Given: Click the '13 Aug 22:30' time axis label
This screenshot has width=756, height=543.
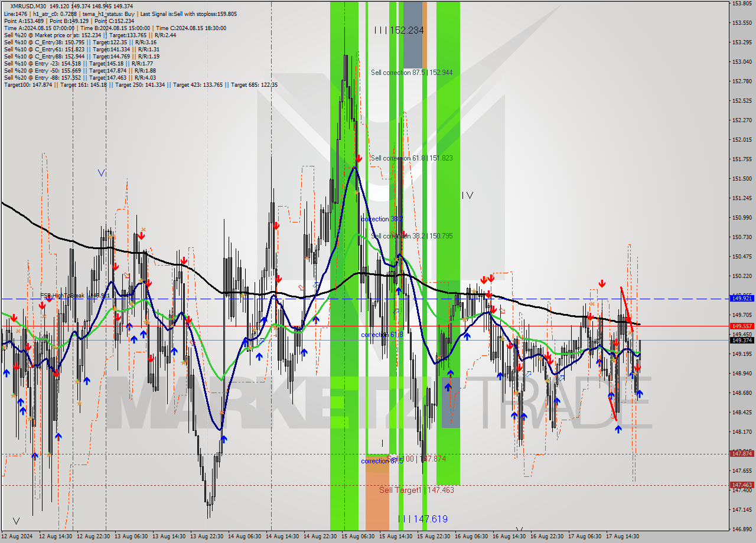Looking at the screenshot, I should click(207, 537).
